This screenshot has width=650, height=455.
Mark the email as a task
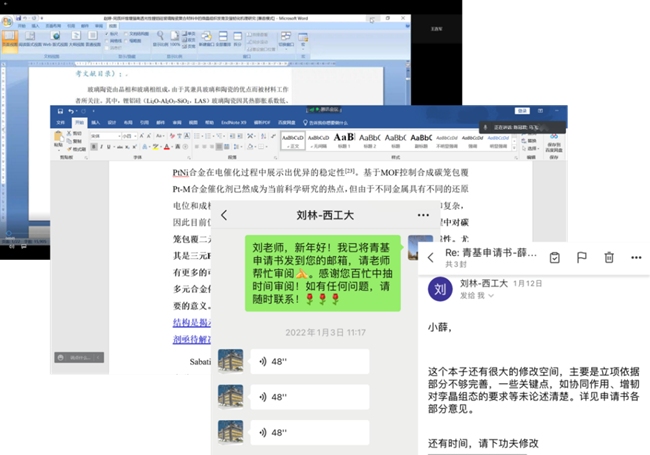click(x=553, y=257)
